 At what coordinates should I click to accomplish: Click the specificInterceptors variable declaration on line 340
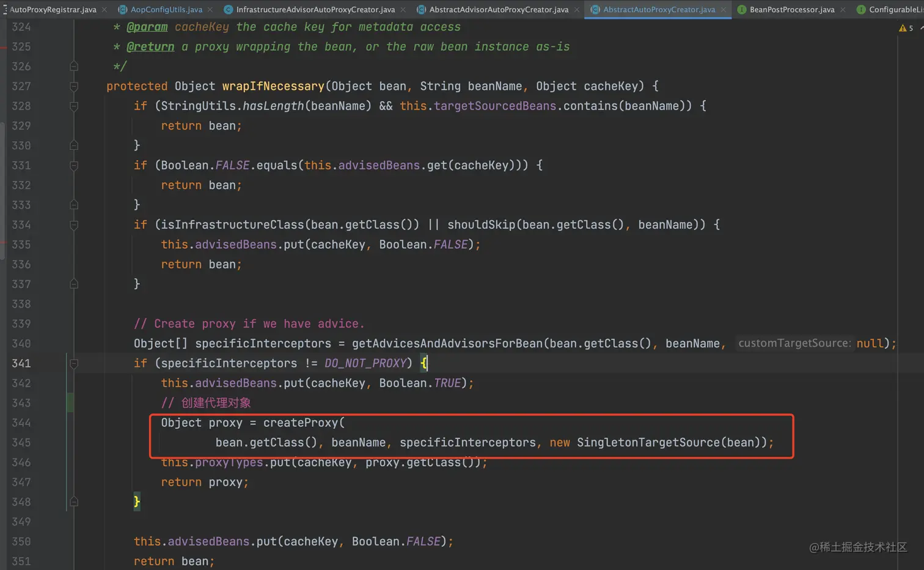click(263, 344)
